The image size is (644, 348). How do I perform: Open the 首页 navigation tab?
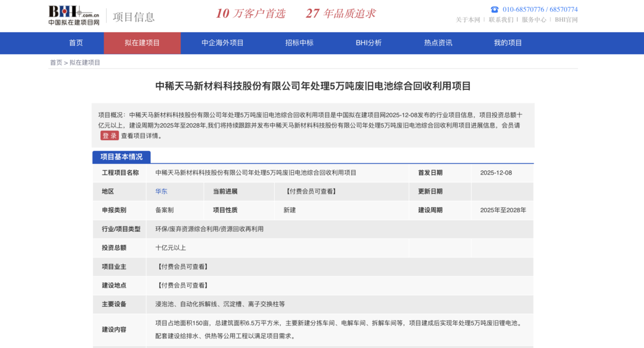[x=76, y=43]
